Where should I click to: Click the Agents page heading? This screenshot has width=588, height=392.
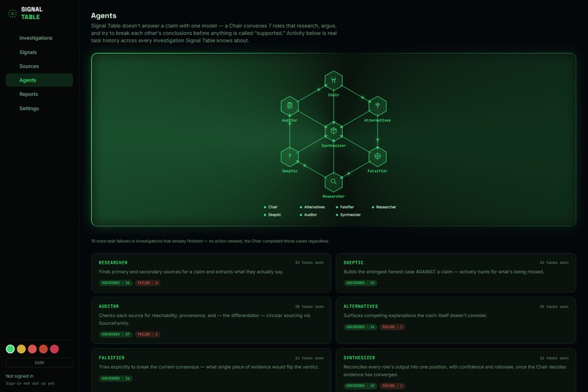coord(104,15)
